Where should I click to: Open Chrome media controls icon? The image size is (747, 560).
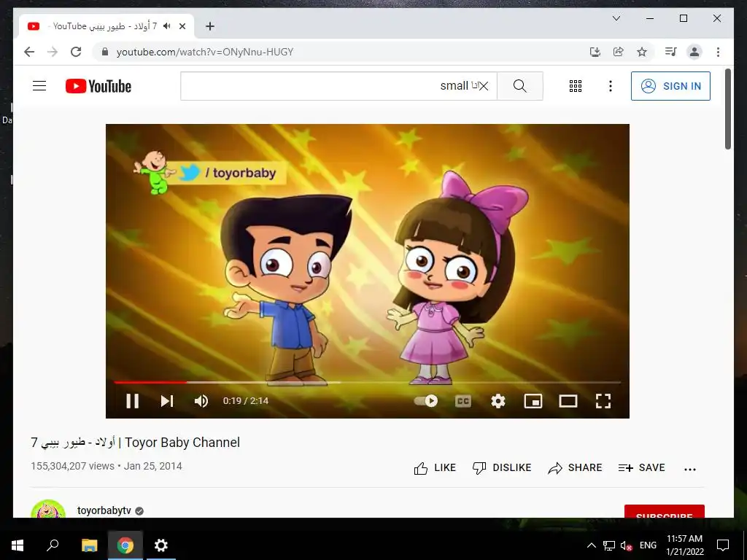point(671,52)
